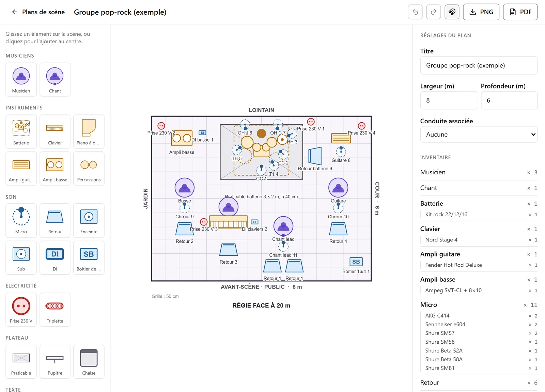This screenshot has height=392, width=545.
Task: Add a Boîtier de scène stagebox
Action: (x=89, y=257)
